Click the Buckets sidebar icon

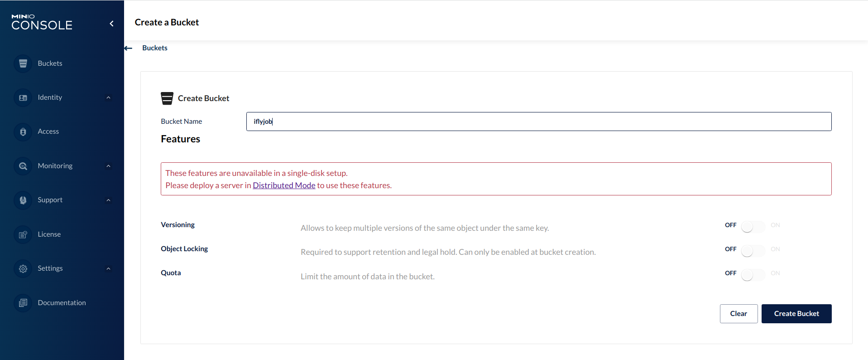point(23,63)
